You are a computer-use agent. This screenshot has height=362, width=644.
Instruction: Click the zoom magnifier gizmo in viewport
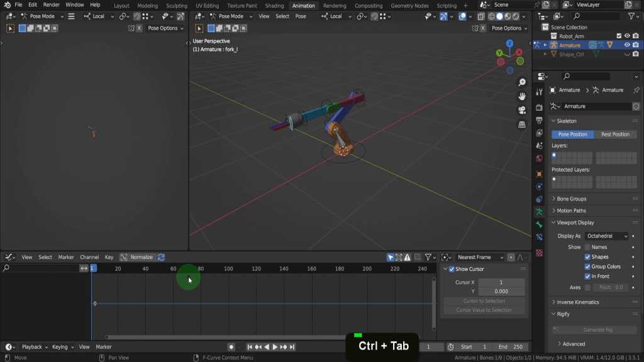pos(522,83)
